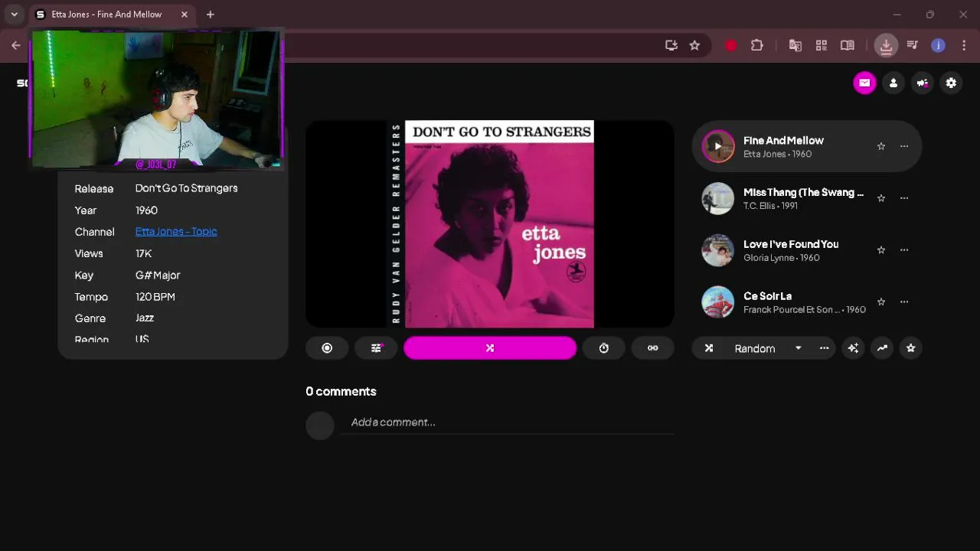Image resolution: width=980 pixels, height=551 pixels.
Task: Click the translate extension icon
Action: click(795, 45)
